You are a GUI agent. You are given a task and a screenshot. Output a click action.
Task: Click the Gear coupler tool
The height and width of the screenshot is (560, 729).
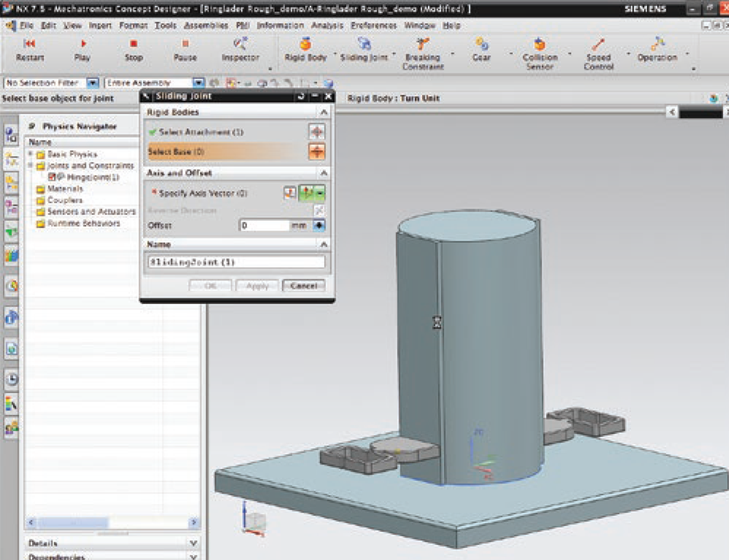(480, 50)
